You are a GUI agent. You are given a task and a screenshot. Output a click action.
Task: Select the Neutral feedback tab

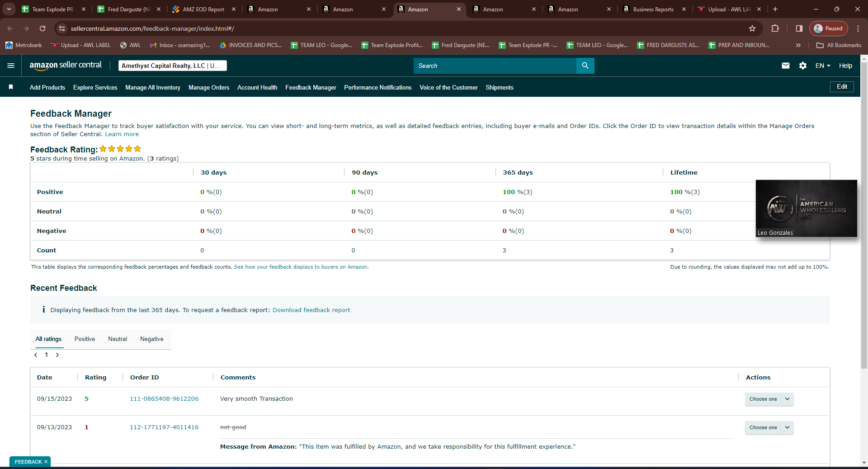pos(118,339)
